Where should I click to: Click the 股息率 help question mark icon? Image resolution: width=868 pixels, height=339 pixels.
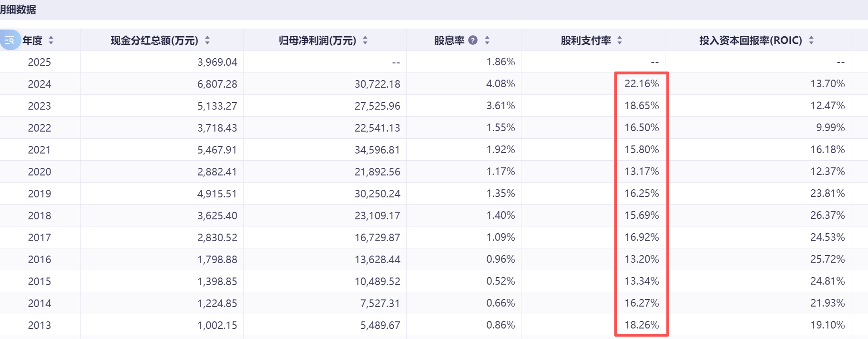[473, 41]
